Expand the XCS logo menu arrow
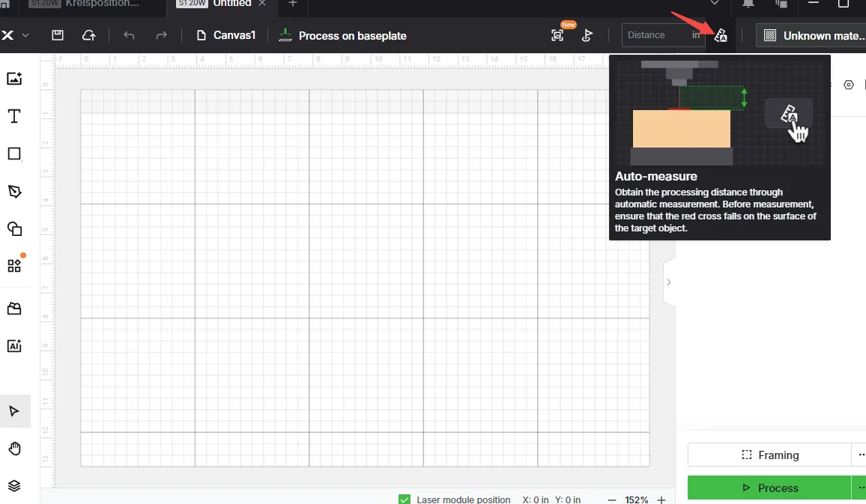Image resolution: width=866 pixels, height=504 pixels. pyautogui.click(x=25, y=35)
